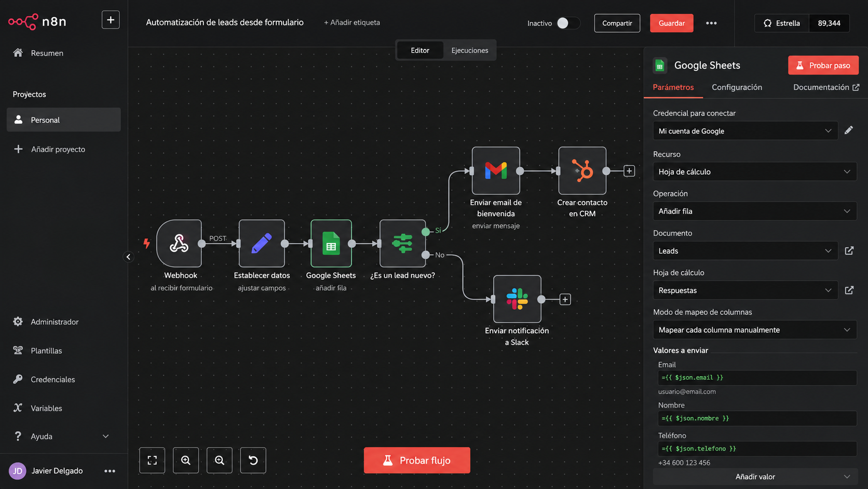The image size is (868, 489).
Task: Toggle the Inactivo workflow switch
Action: tap(567, 23)
